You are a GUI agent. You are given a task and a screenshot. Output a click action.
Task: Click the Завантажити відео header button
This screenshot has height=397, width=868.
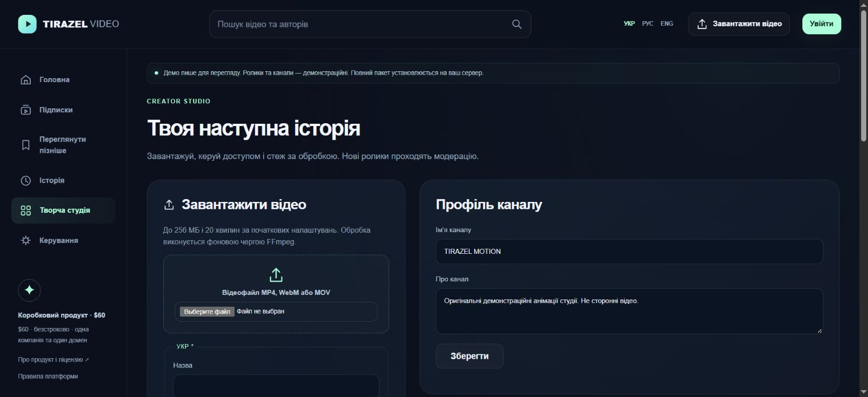pyautogui.click(x=739, y=24)
